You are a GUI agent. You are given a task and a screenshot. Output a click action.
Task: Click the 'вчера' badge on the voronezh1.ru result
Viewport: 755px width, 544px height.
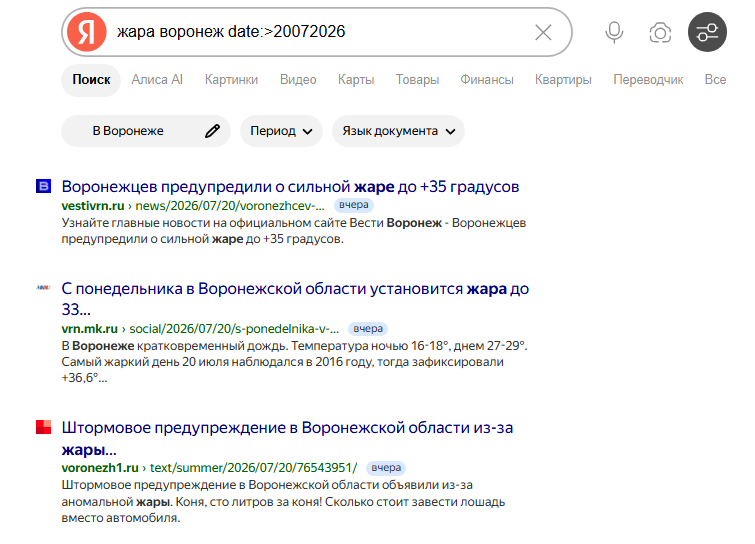[x=386, y=467]
